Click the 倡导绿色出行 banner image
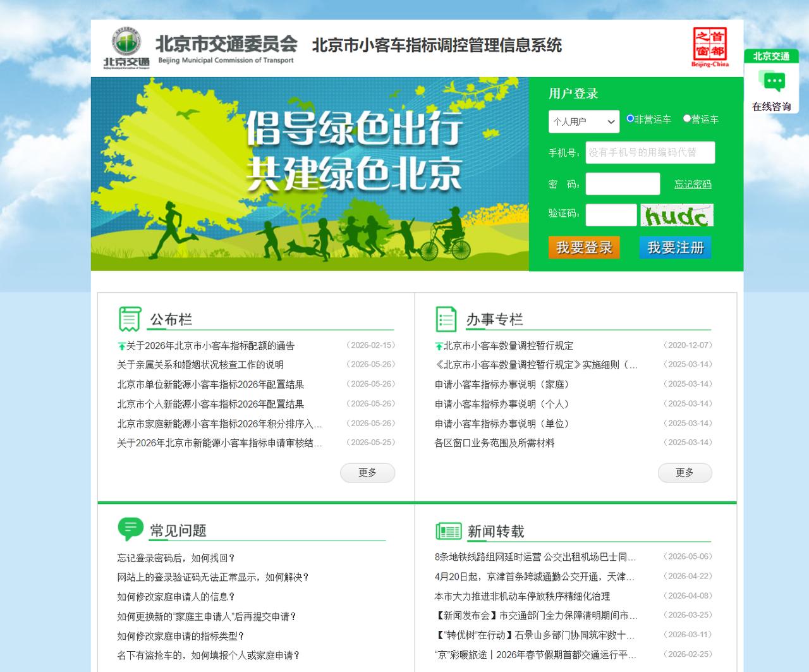This screenshot has width=809, height=672. (x=310, y=174)
